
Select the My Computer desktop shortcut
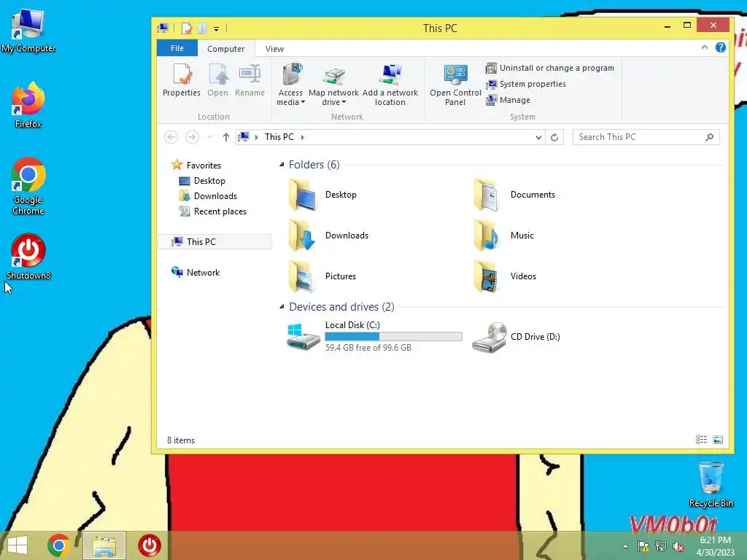tap(28, 31)
